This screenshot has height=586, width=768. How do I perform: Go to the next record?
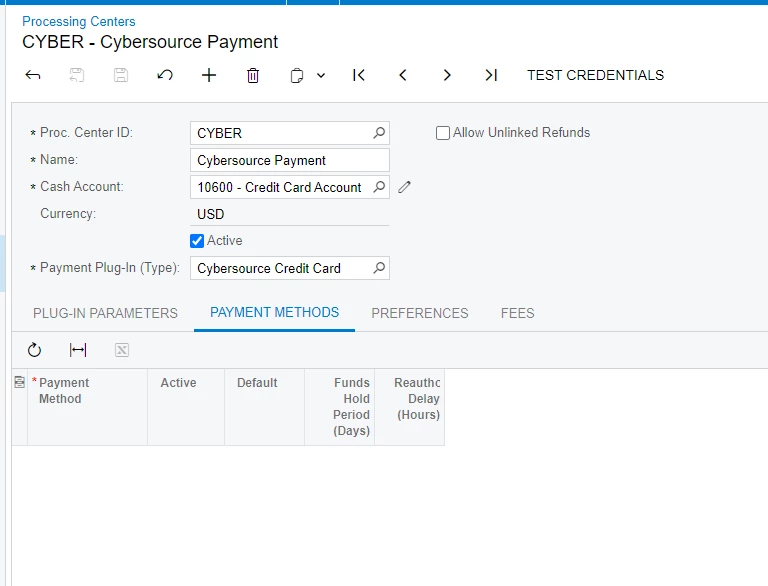(x=447, y=75)
